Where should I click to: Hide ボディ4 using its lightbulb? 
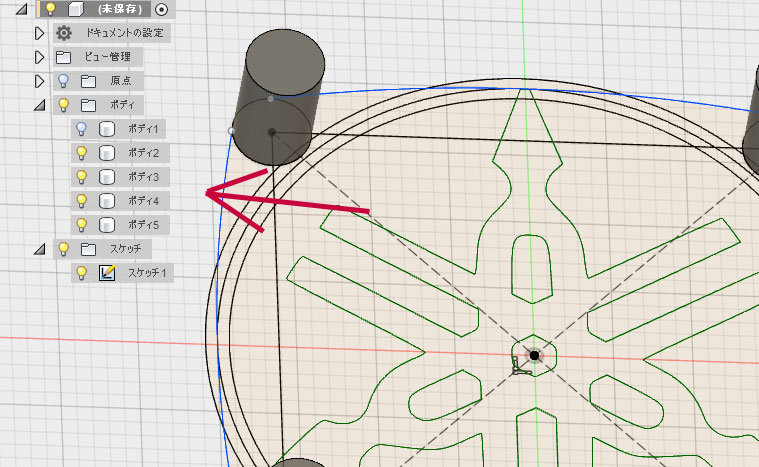pyautogui.click(x=83, y=201)
